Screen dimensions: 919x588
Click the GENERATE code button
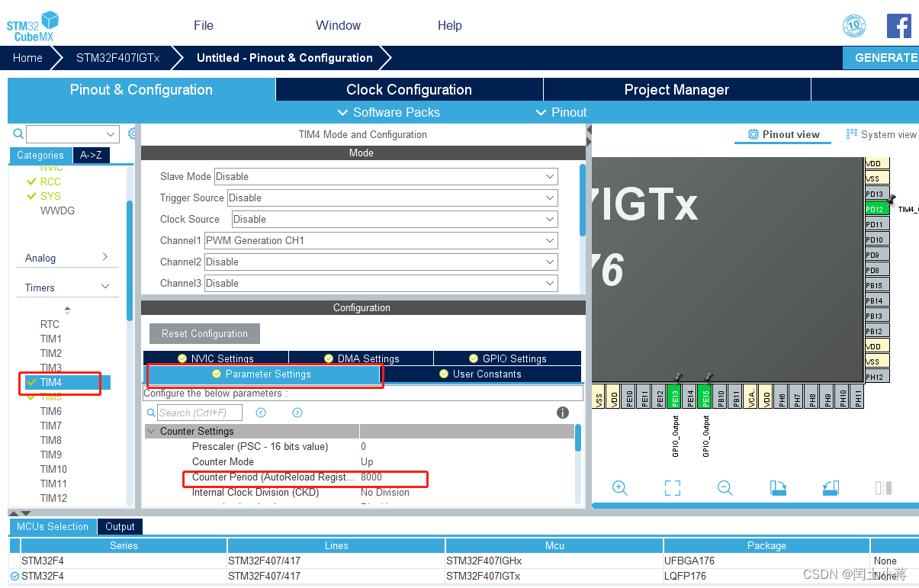pos(881,57)
